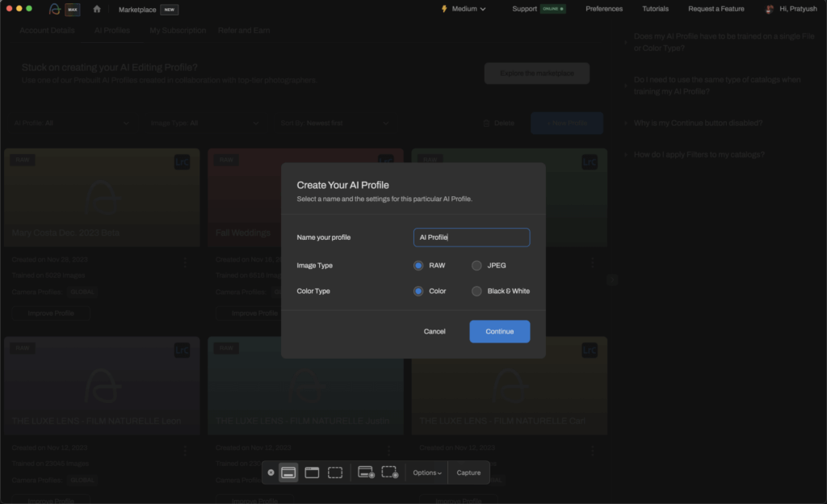Click the lightning Medium speed icon
Image resolution: width=827 pixels, height=504 pixels.
coord(444,9)
